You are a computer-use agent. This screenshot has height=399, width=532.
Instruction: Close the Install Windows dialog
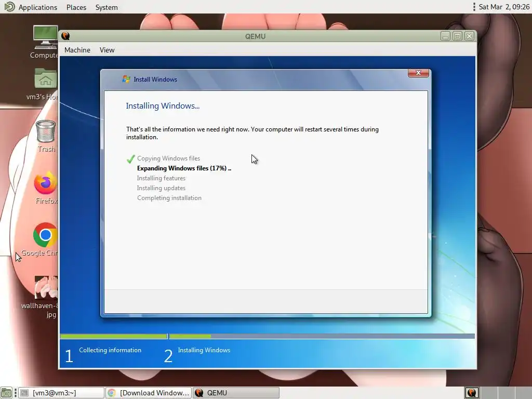(x=418, y=73)
